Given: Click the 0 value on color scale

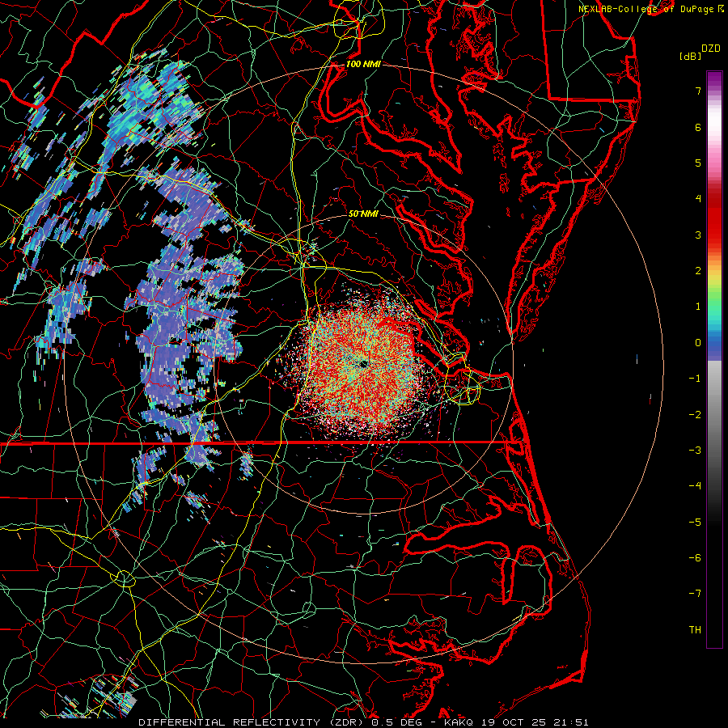Looking at the screenshot, I should click(698, 343).
